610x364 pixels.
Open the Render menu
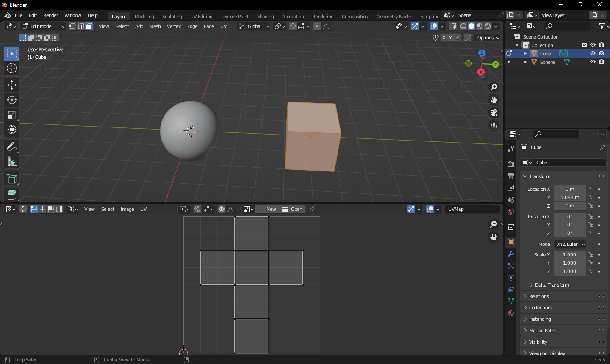click(51, 15)
